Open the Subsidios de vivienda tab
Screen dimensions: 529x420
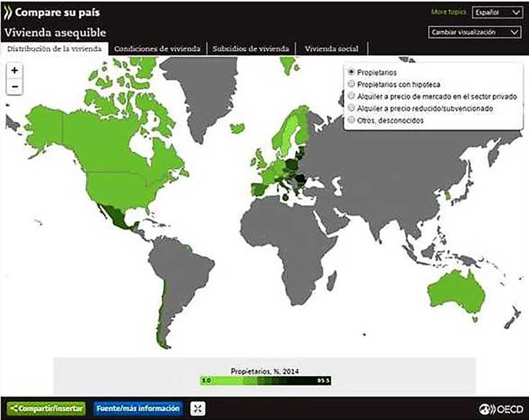coord(251,49)
